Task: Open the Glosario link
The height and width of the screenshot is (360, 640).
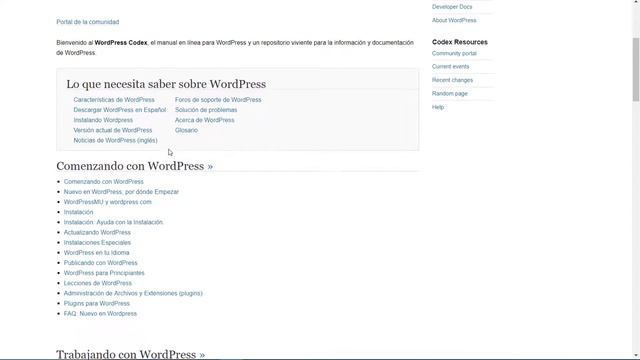Action: pos(187,130)
